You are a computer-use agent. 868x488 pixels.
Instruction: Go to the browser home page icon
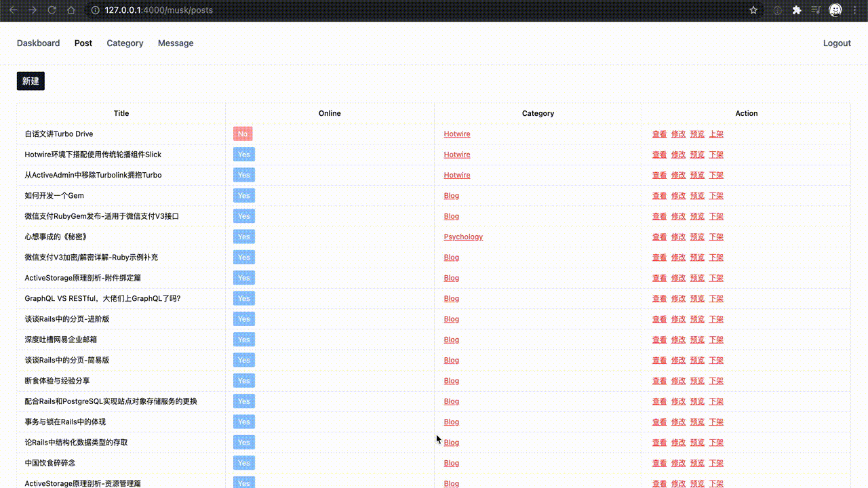click(71, 10)
